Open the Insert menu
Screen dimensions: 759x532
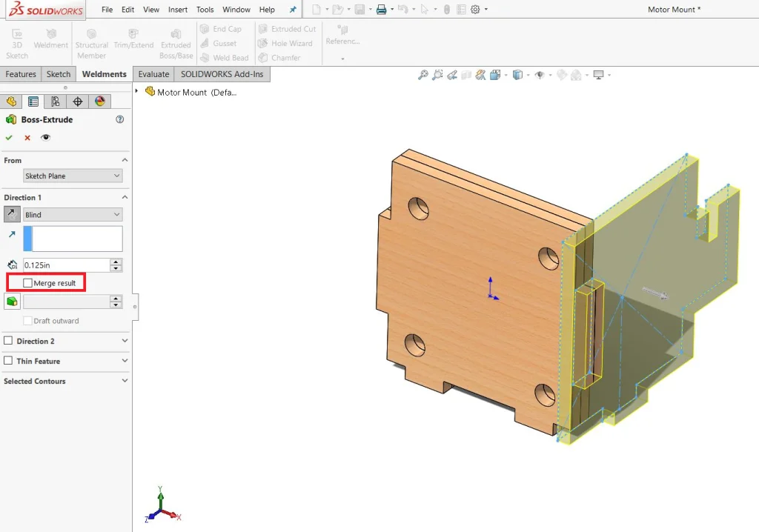click(x=178, y=10)
